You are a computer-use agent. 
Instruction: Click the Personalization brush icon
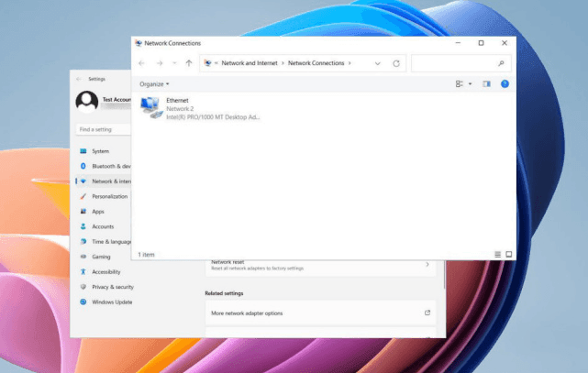(x=83, y=196)
